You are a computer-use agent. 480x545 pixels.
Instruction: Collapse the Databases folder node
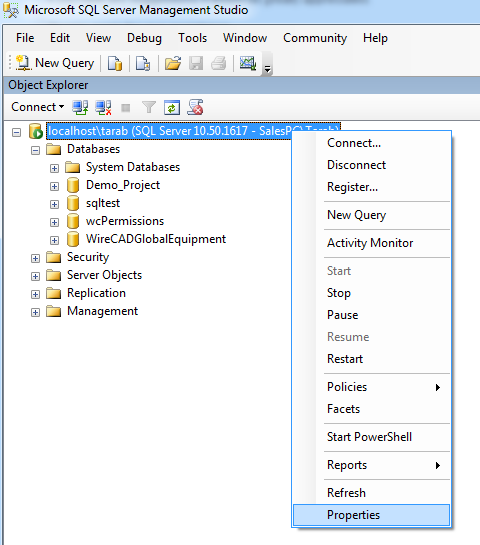click(35, 151)
